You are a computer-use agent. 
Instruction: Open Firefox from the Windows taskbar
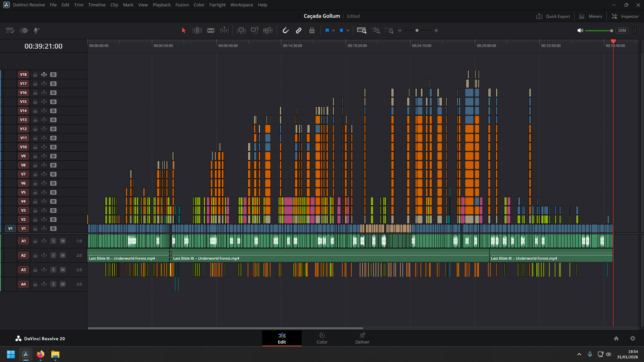click(41, 354)
